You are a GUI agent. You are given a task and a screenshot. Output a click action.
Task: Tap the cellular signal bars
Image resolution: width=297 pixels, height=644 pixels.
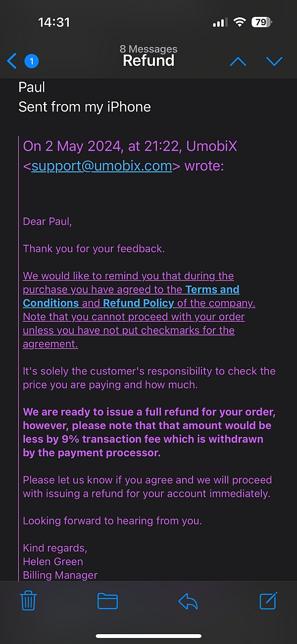(x=220, y=22)
